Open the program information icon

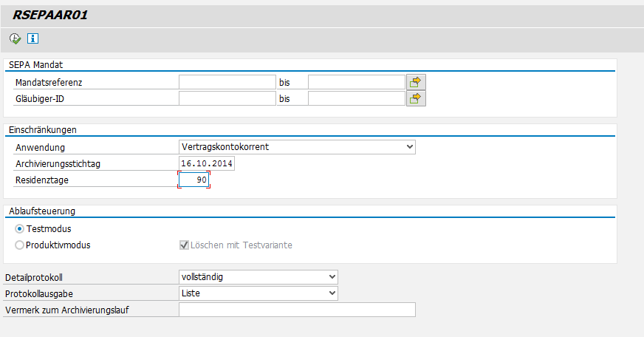click(x=32, y=38)
